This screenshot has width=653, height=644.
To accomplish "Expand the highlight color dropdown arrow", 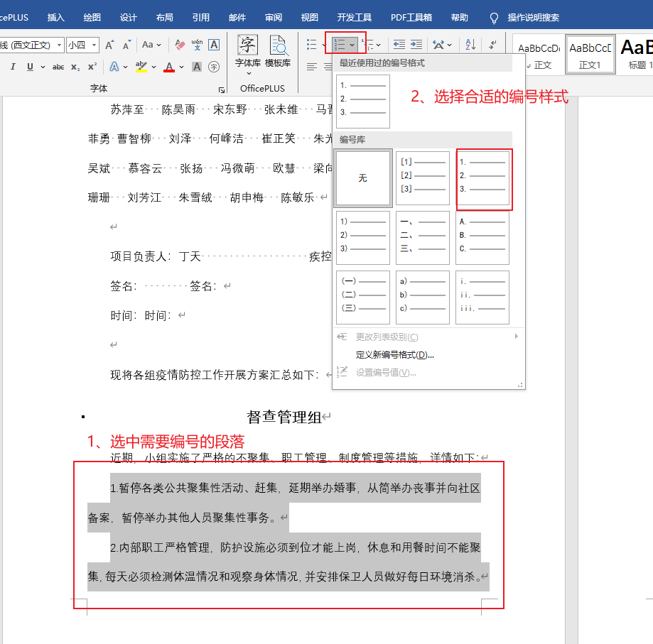I will [153, 67].
